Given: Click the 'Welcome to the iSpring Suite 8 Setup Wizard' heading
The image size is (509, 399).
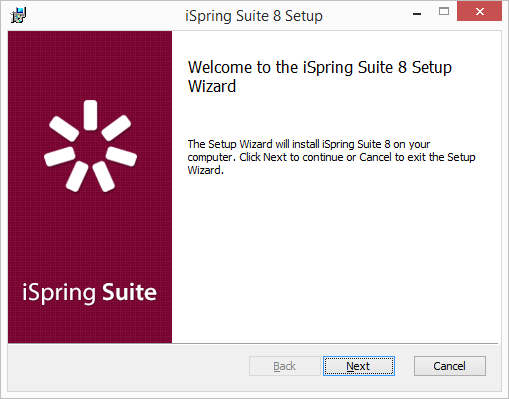Looking at the screenshot, I should pos(320,77).
